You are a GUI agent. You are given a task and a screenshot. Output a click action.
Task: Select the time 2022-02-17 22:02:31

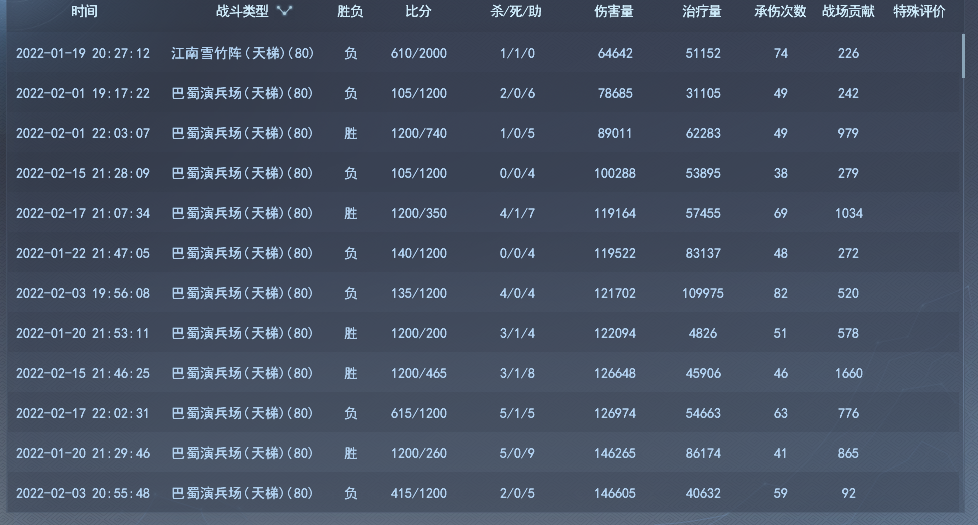(83, 413)
